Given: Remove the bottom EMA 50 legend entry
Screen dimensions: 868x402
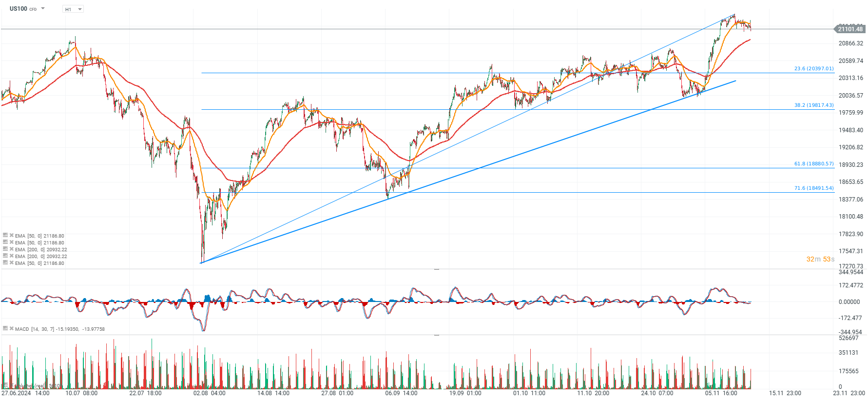Looking at the screenshot, I should pos(11,262).
